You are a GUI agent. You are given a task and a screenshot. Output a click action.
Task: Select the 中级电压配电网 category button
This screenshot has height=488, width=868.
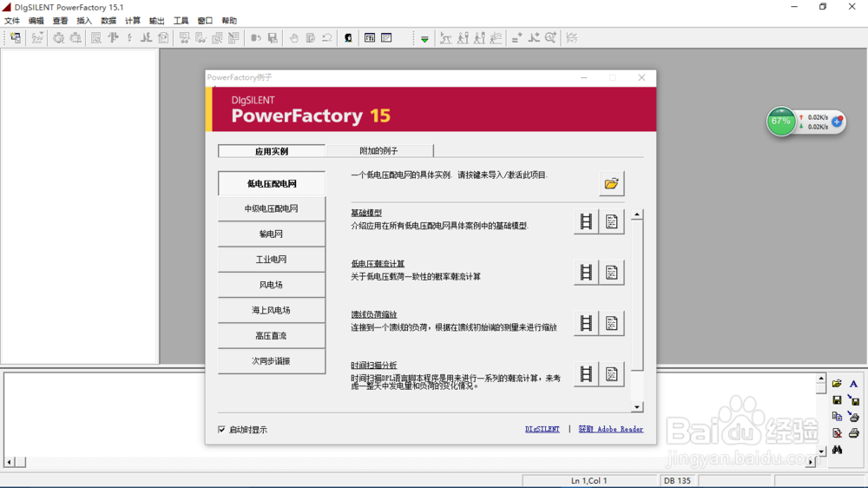point(272,208)
